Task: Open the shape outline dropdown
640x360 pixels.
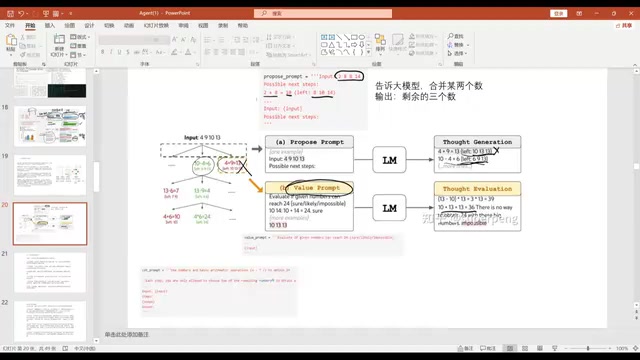Action: click(x=422, y=44)
